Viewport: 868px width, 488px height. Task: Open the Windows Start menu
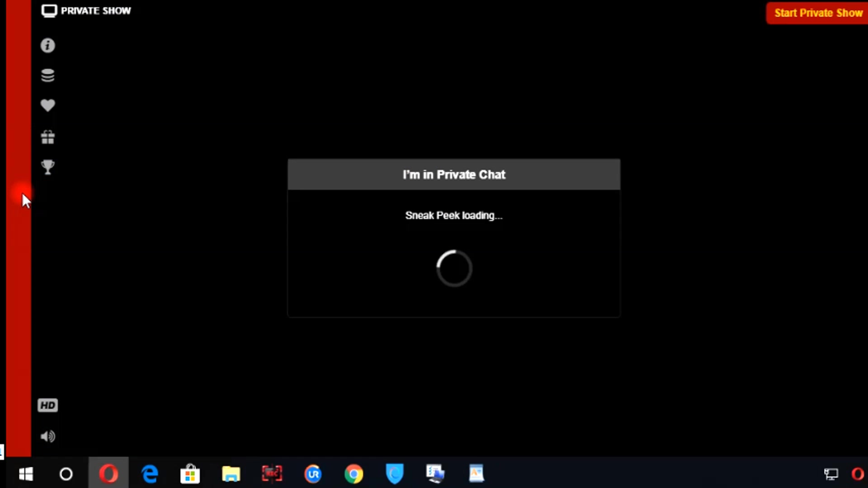click(x=26, y=474)
